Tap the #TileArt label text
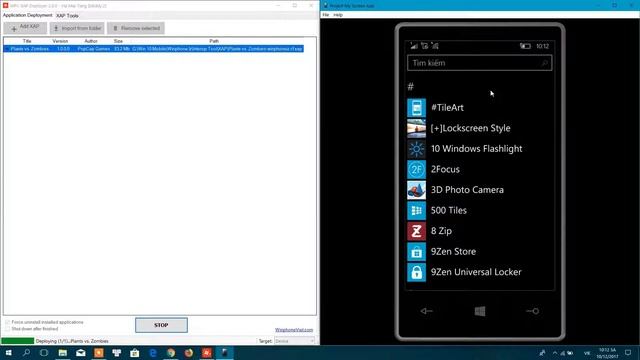 click(447, 108)
